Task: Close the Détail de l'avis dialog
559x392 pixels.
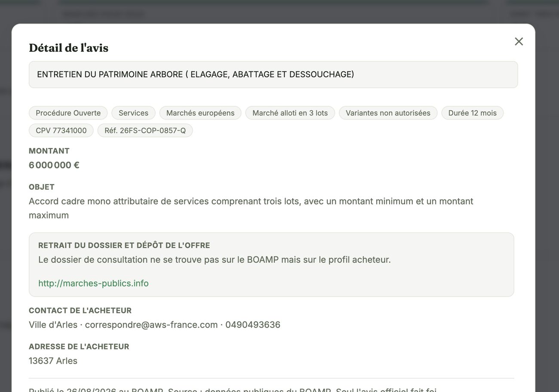Action: click(519, 41)
